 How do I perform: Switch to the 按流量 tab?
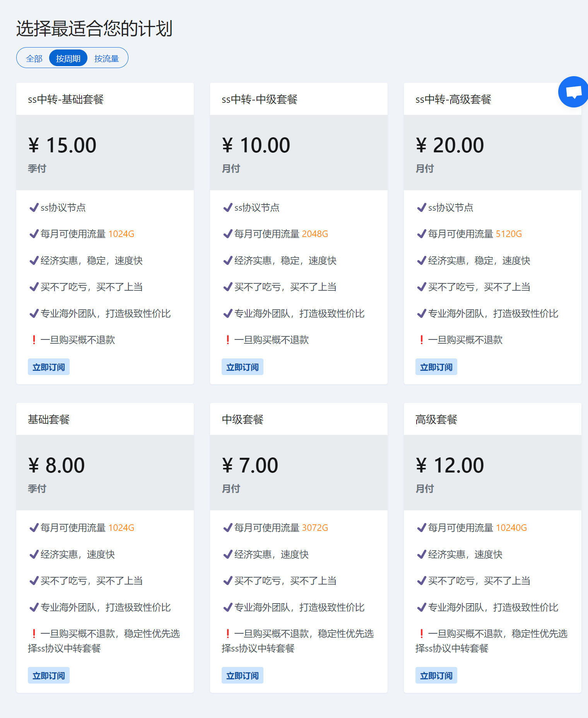pyautogui.click(x=106, y=58)
